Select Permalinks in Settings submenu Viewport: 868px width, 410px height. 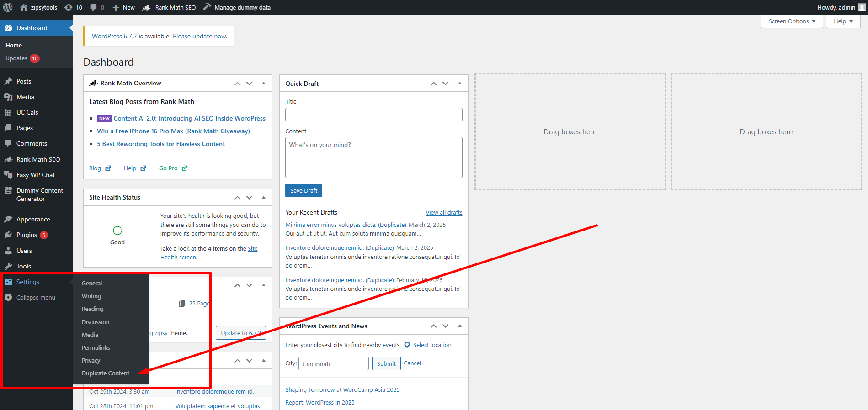point(96,347)
